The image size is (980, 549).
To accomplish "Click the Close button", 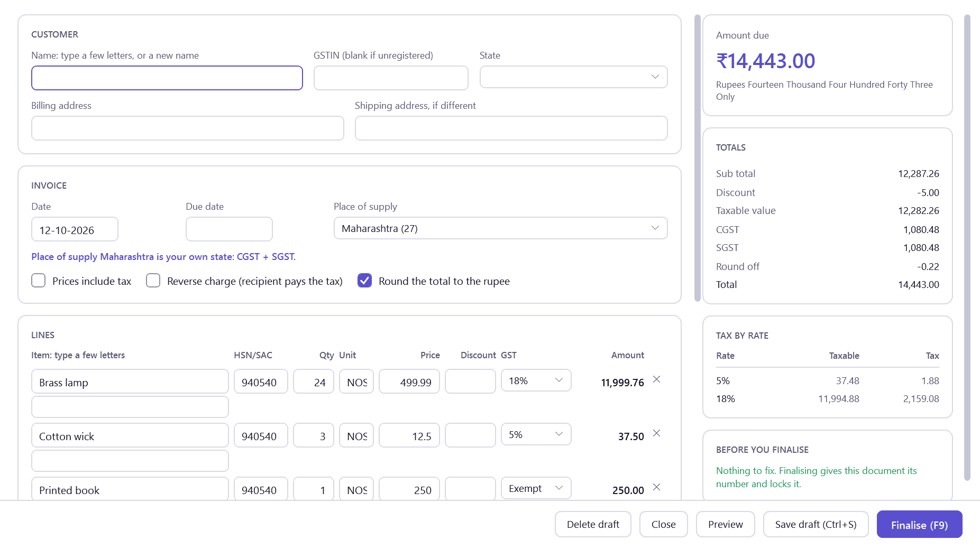I will tap(663, 524).
